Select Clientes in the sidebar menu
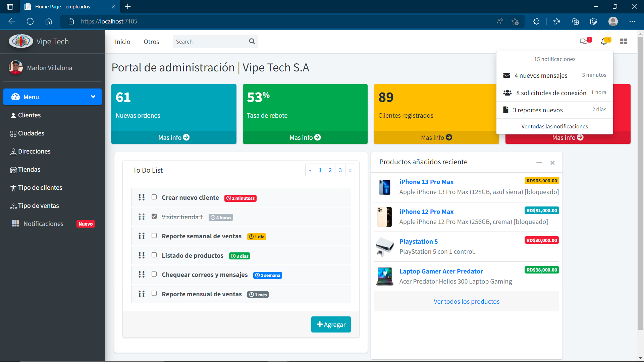644x362 pixels. coord(29,115)
